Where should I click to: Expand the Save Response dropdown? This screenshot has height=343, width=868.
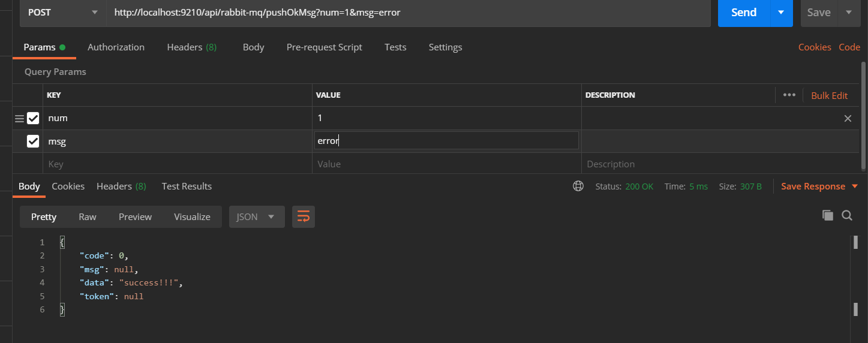(855, 186)
